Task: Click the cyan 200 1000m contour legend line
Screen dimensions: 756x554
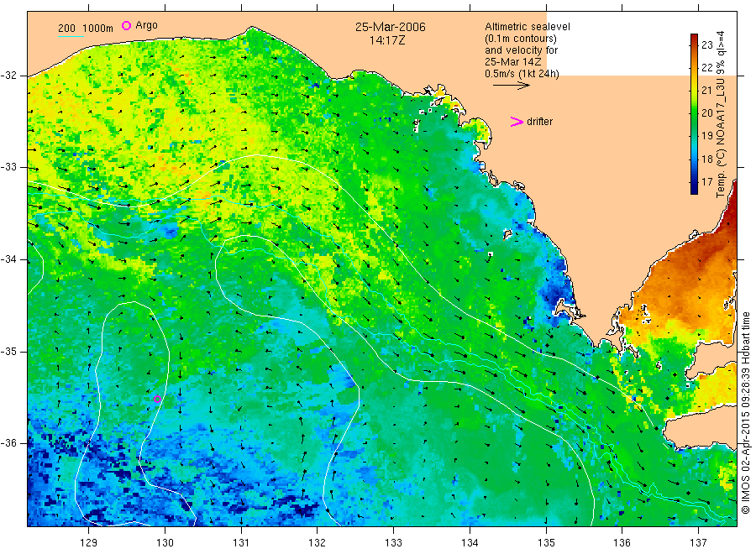Action: (71, 36)
